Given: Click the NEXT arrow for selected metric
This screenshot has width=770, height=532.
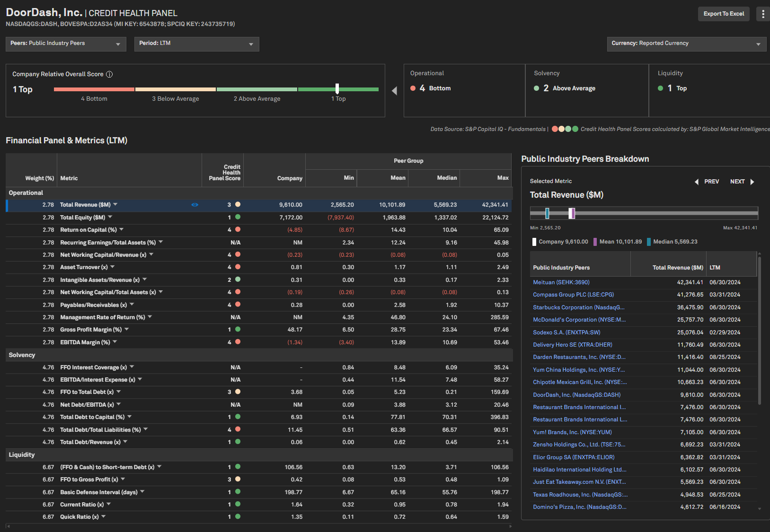Looking at the screenshot, I should [752, 182].
